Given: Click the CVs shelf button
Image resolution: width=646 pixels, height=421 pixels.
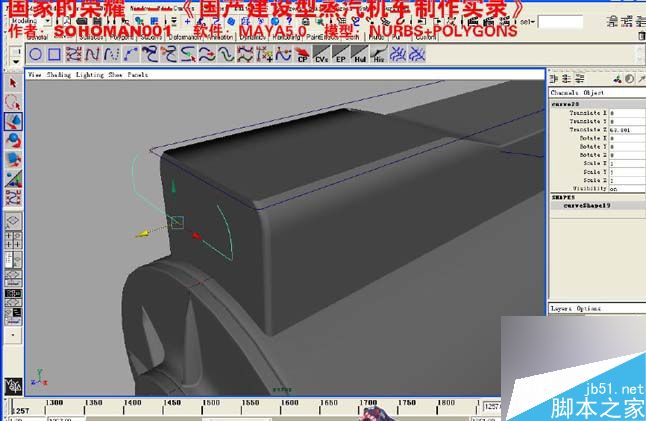Looking at the screenshot, I should point(321,54).
